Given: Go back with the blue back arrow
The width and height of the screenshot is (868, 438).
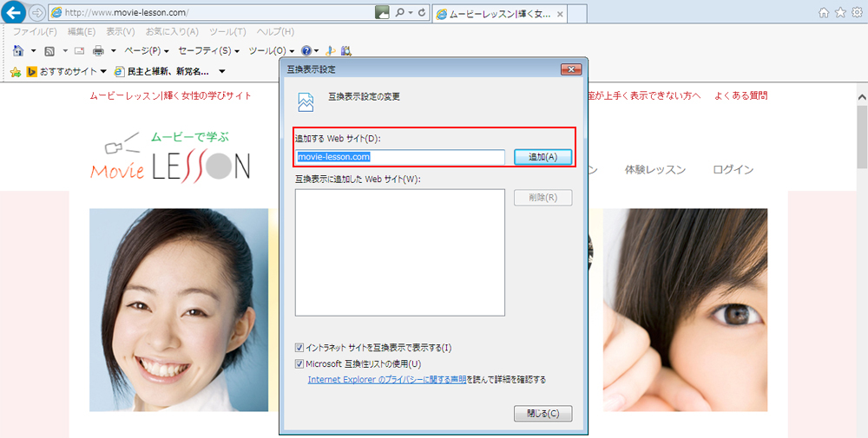Looking at the screenshot, I should pos(13,11).
